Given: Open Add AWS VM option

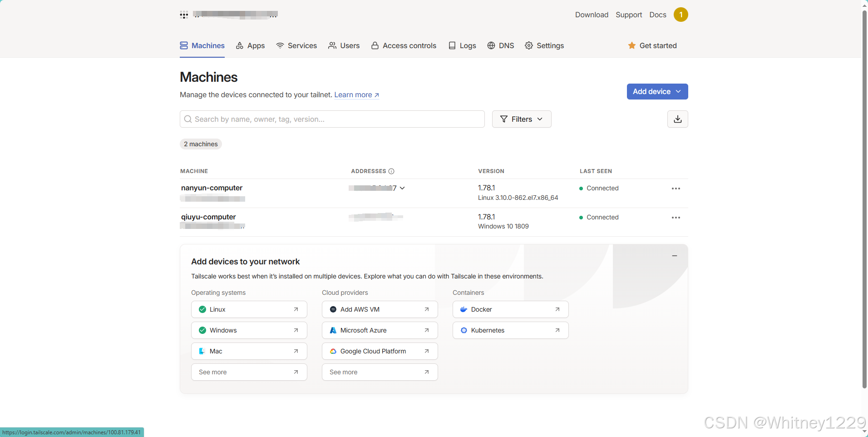Looking at the screenshot, I should tap(380, 309).
